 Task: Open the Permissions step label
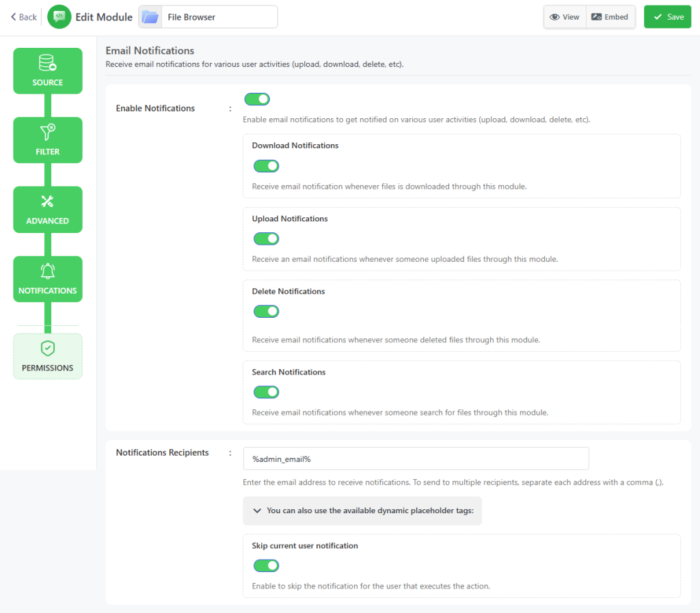48,368
